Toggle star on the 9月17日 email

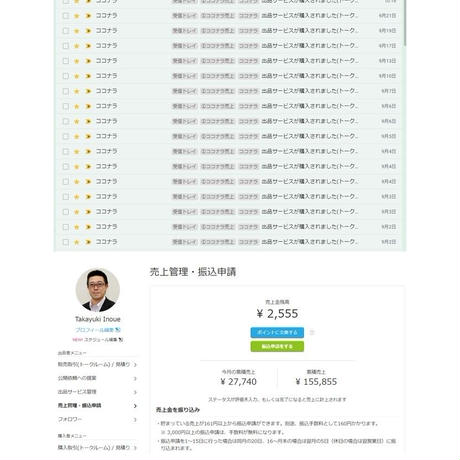(x=77, y=46)
